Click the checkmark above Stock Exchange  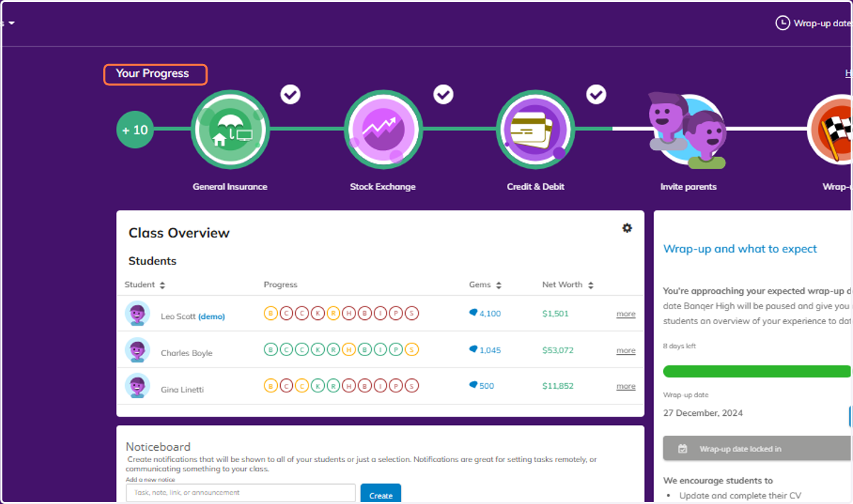click(444, 94)
